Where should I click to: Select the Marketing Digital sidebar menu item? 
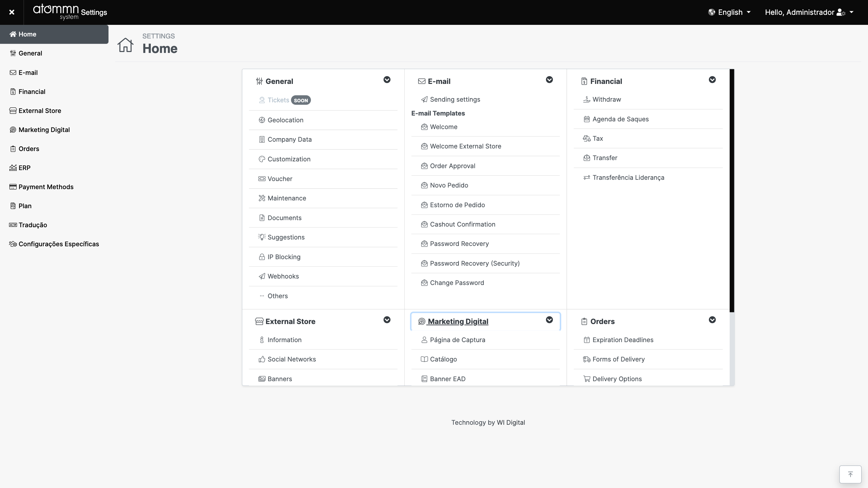click(x=44, y=129)
